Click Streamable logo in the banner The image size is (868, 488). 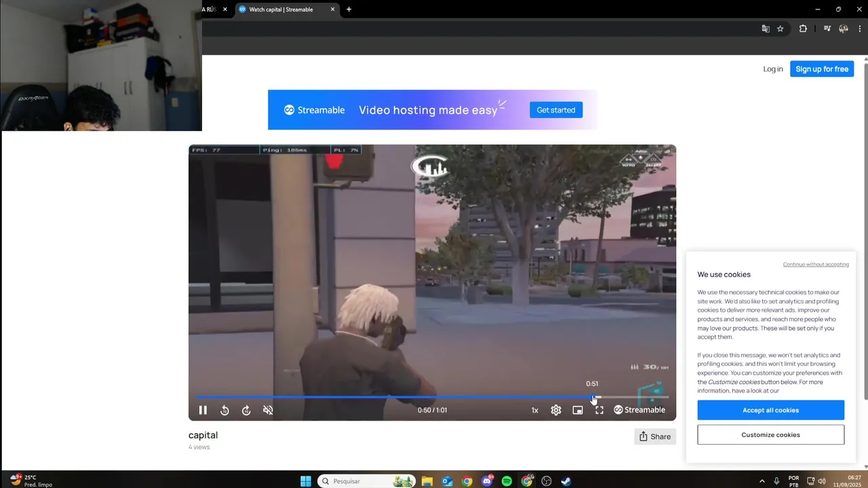click(x=314, y=110)
